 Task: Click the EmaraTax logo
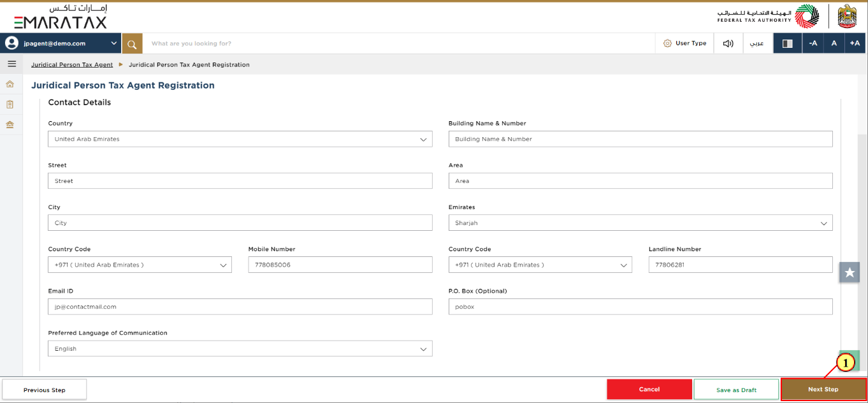coord(61,17)
